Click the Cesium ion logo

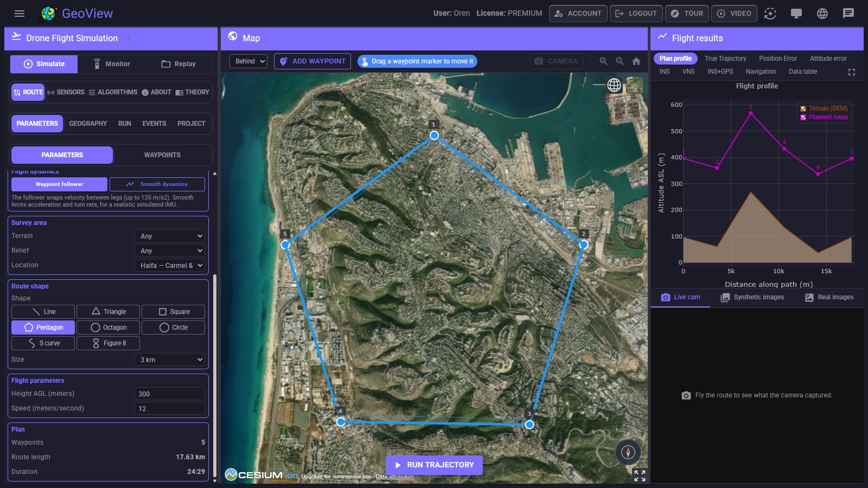(261, 475)
